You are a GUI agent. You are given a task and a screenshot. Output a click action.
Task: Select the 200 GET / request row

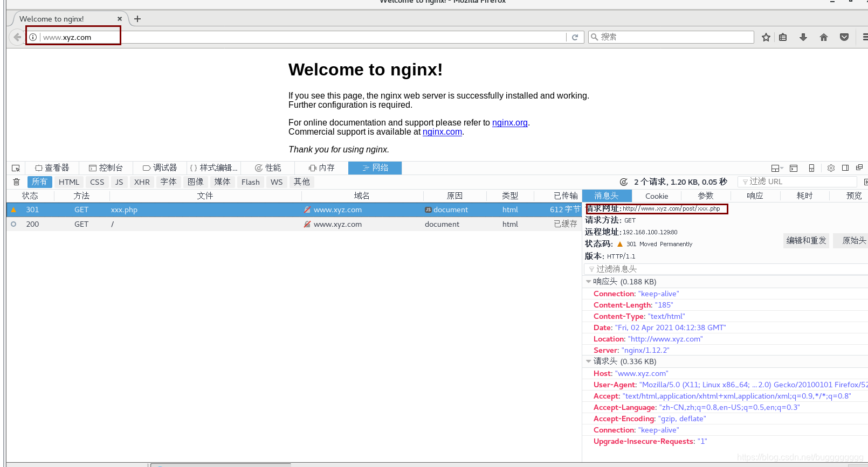pyautogui.click(x=294, y=224)
